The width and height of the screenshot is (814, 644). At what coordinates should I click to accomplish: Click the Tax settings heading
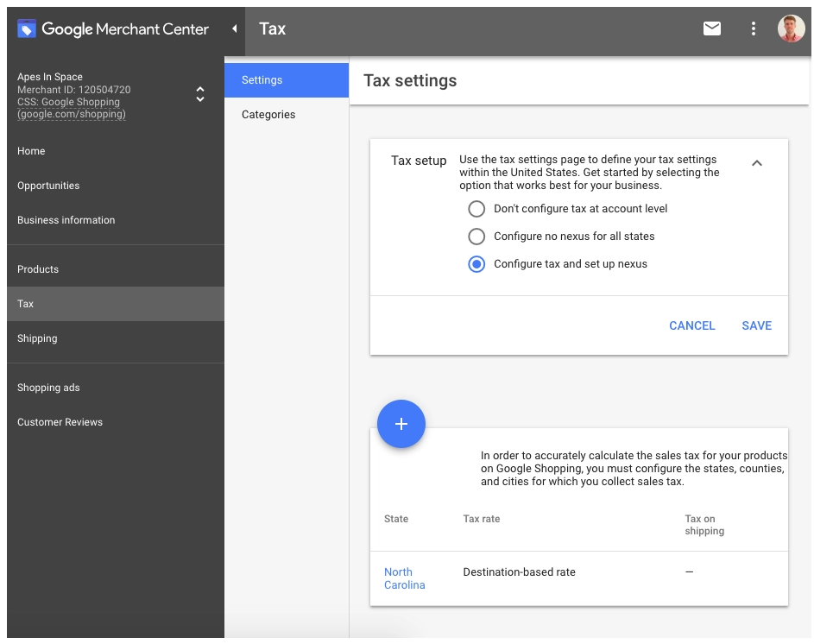[x=410, y=80]
